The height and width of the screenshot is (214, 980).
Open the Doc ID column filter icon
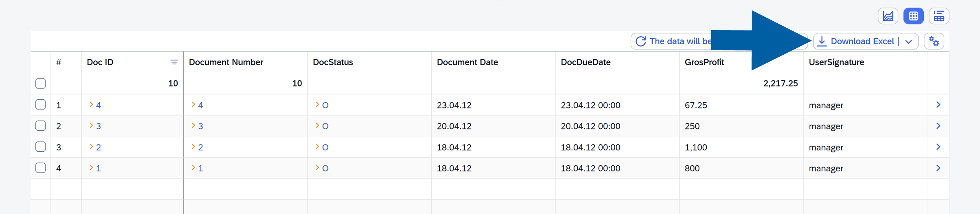[174, 62]
